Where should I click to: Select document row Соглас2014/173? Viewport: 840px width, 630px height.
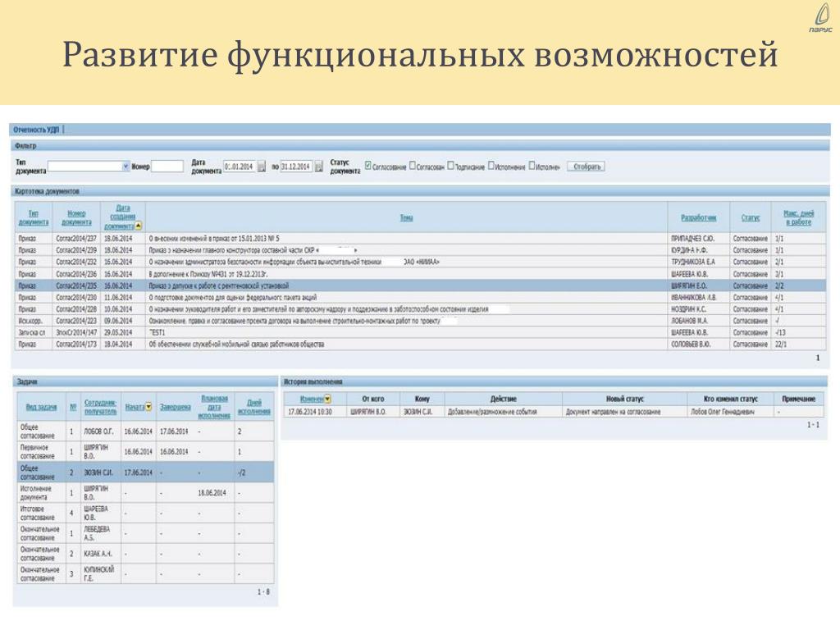[421, 345]
